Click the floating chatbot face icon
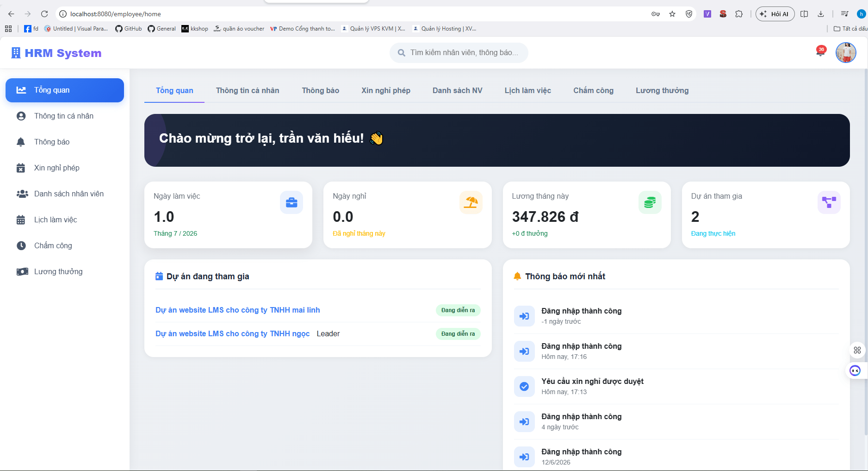This screenshot has width=868, height=471. [x=855, y=371]
